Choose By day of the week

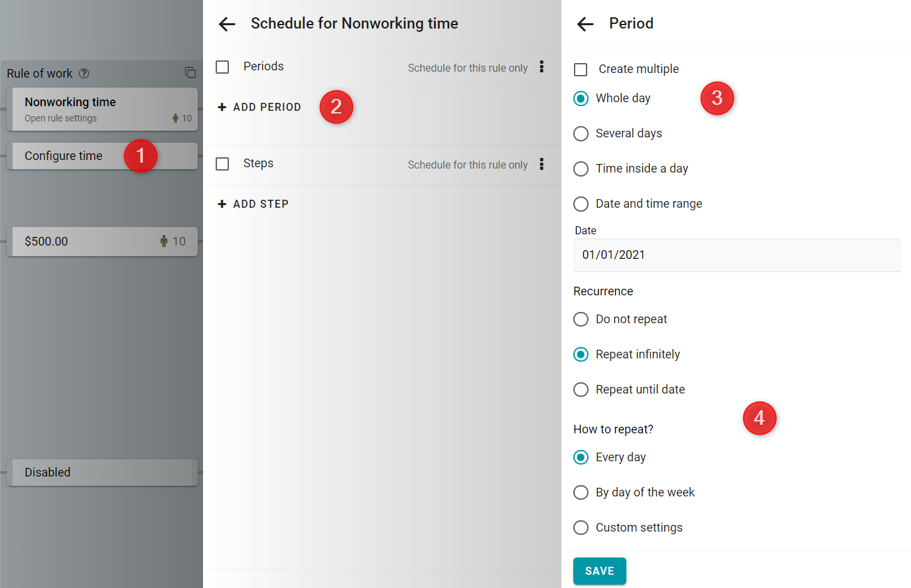click(581, 492)
